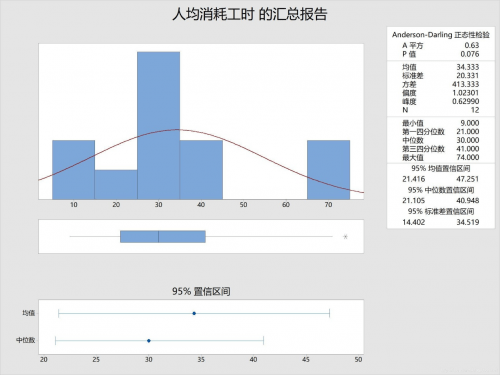Select the Anderson-Darling 正态性检验 heading
Image resolution: width=500 pixels, height=375 pixels.
(x=441, y=35)
